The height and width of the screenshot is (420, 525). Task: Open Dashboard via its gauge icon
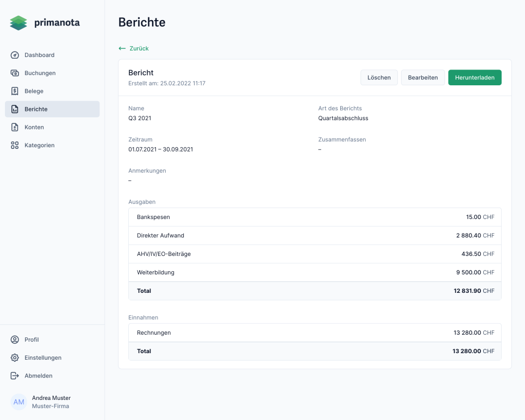click(x=15, y=55)
